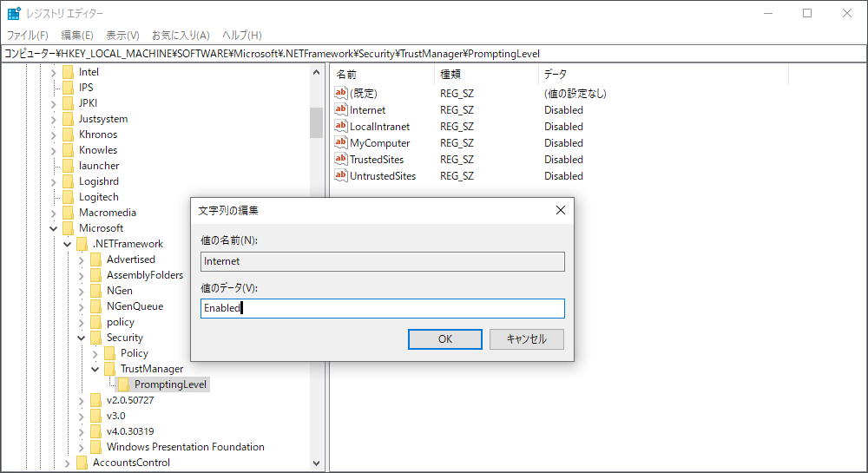Click the TrustManager folder icon

pyautogui.click(x=109, y=369)
